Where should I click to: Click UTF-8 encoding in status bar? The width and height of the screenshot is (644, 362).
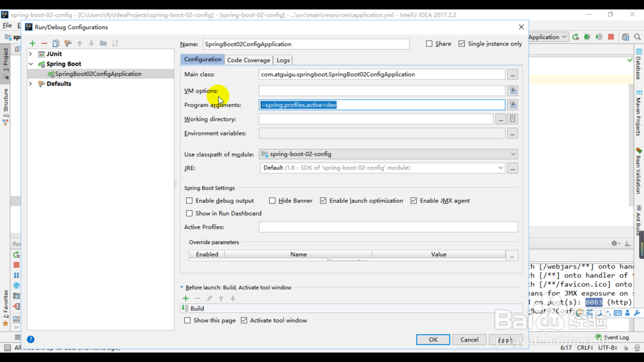pos(607,348)
